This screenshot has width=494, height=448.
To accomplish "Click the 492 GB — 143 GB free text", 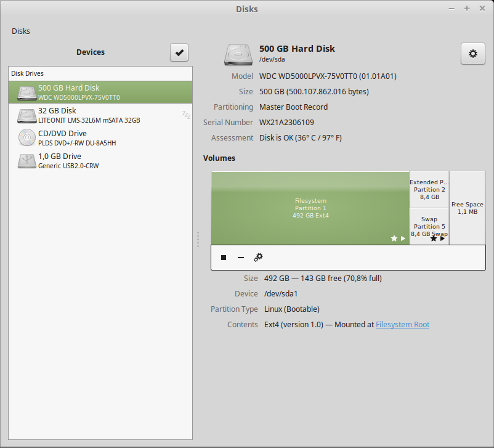I will tap(323, 279).
